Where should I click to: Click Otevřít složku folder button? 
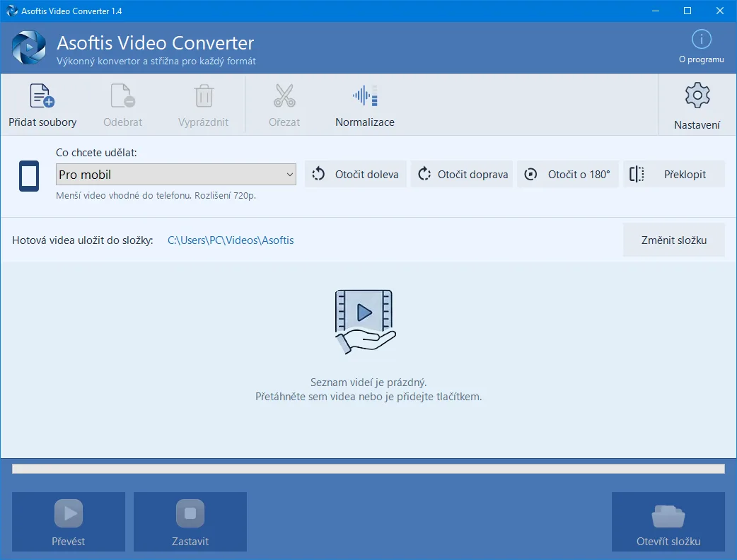point(668,522)
